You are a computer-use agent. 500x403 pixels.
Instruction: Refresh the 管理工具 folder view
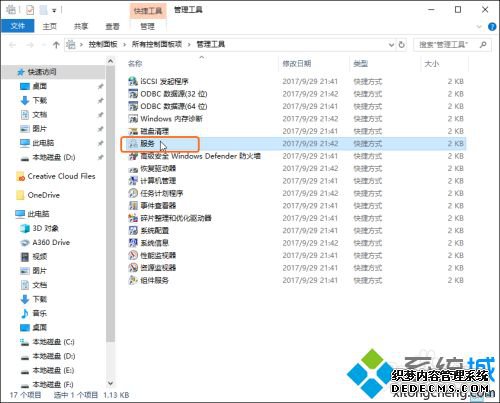402,44
